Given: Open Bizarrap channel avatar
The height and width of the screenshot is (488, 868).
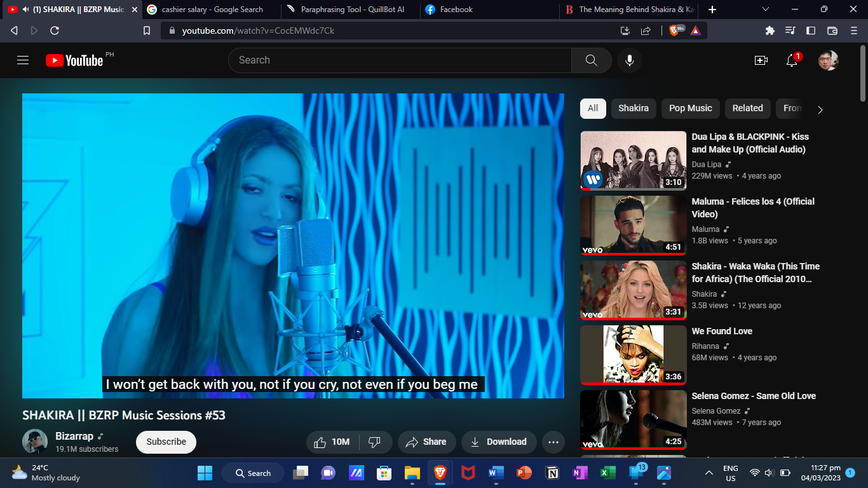Looking at the screenshot, I should click(x=35, y=442).
